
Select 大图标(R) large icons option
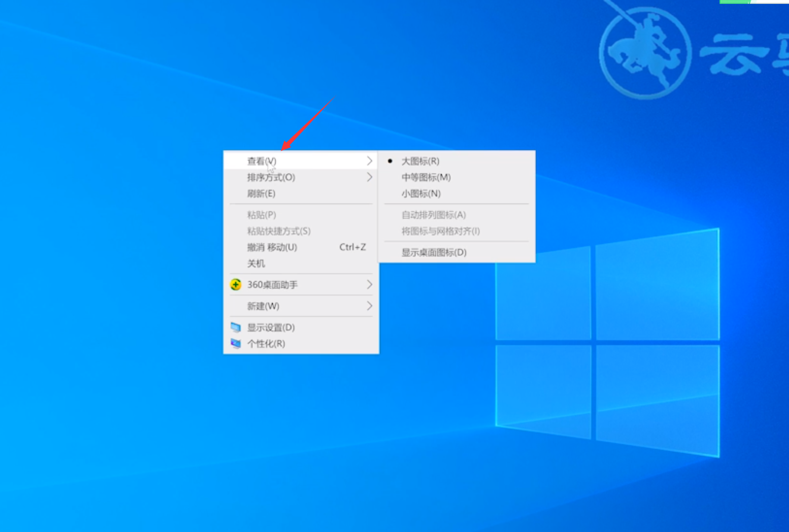point(456,161)
